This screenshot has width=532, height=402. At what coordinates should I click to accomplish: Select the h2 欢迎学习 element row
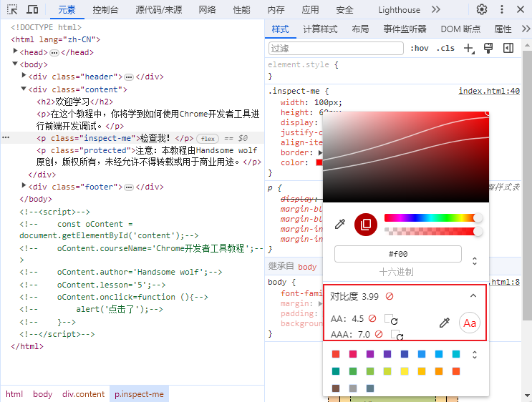(x=132, y=102)
